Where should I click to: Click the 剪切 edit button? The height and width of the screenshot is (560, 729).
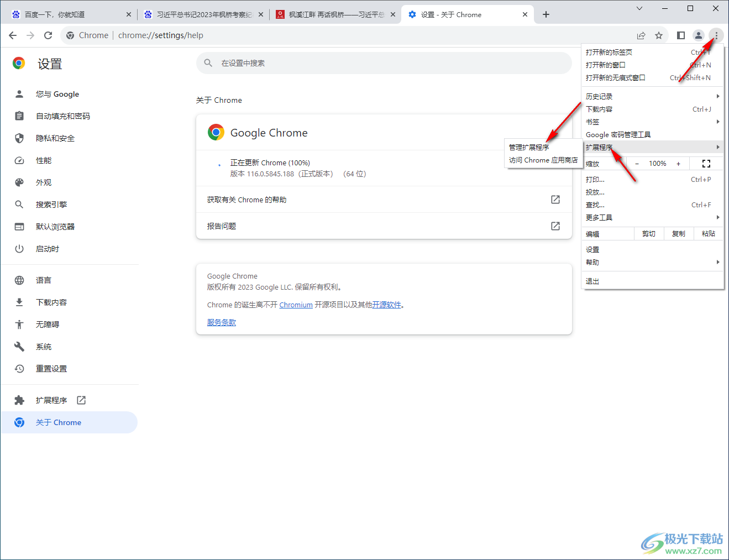[649, 234]
